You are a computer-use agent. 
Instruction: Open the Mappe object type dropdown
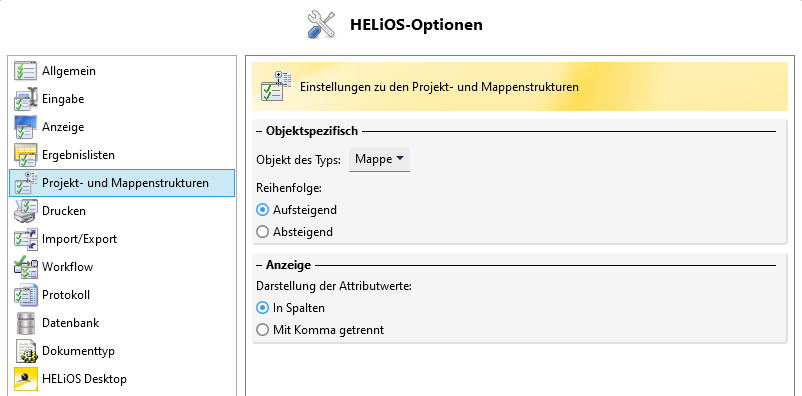point(379,160)
